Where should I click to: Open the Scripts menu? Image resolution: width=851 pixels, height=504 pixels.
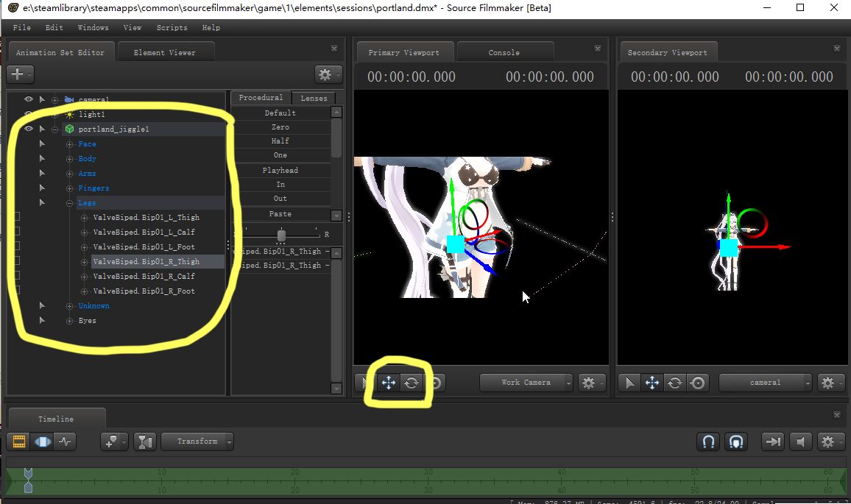tap(172, 28)
